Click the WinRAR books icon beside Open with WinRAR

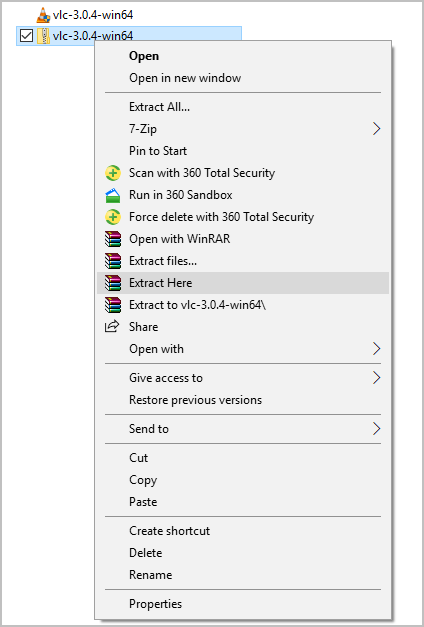tap(113, 239)
